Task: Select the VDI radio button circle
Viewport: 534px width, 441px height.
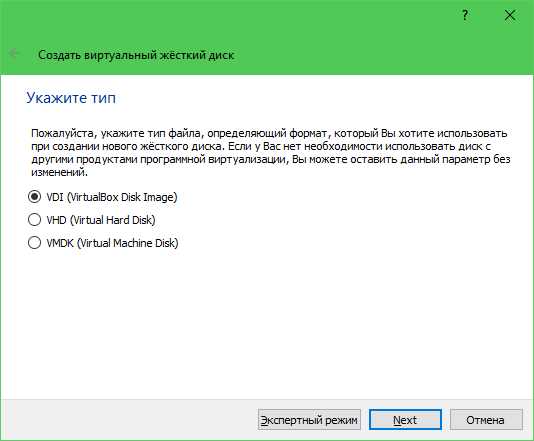Action: [x=34, y=197]
